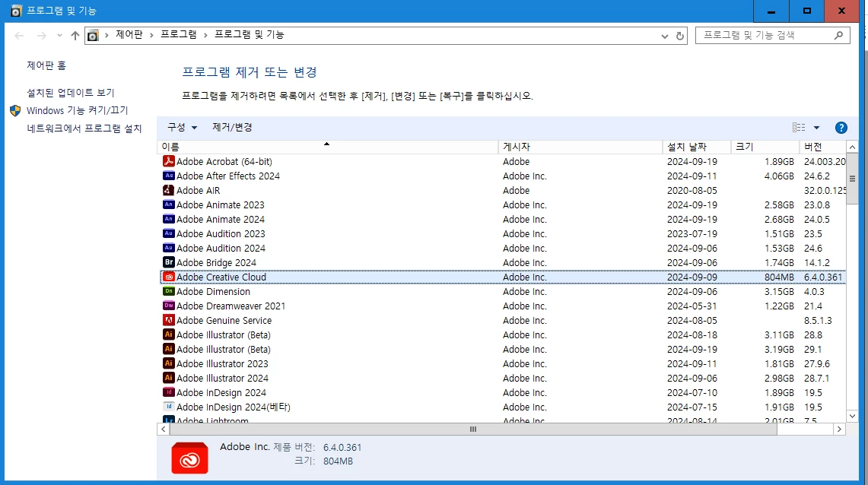Expand the chevron after 프로그램 in breadcrumb

(205, 35)
